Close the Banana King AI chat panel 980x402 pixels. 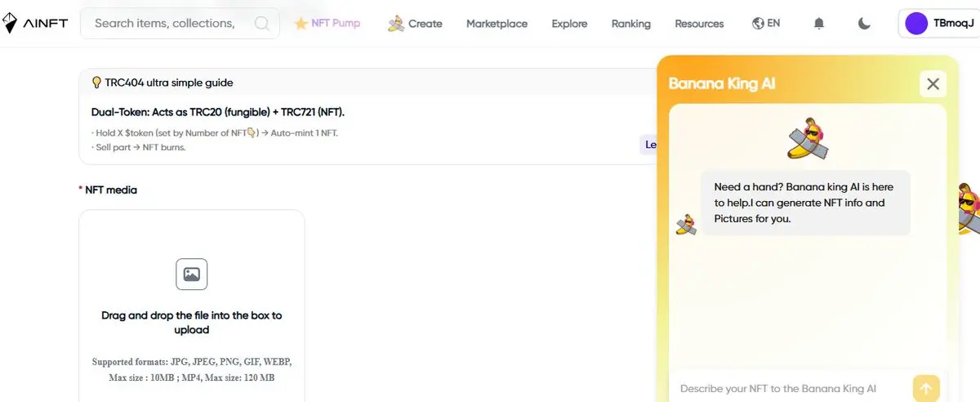tap(933, 83)
